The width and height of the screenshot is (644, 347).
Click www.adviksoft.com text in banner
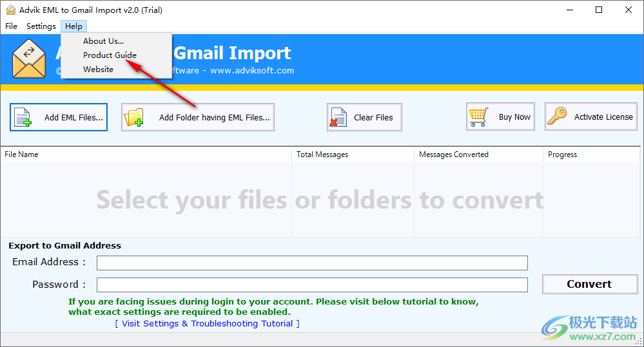pyautogui.click(x=252, y=71)
